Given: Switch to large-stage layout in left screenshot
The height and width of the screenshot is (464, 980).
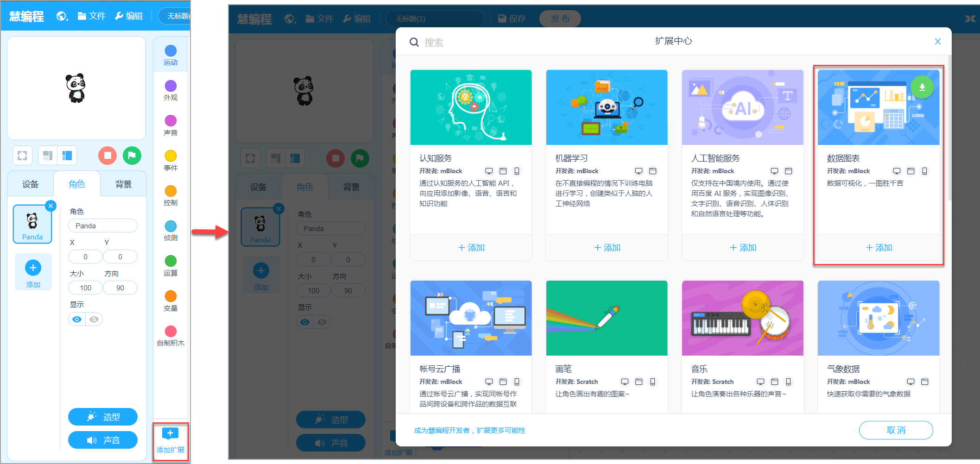Looking at the screenshot, I should point(67,156).
